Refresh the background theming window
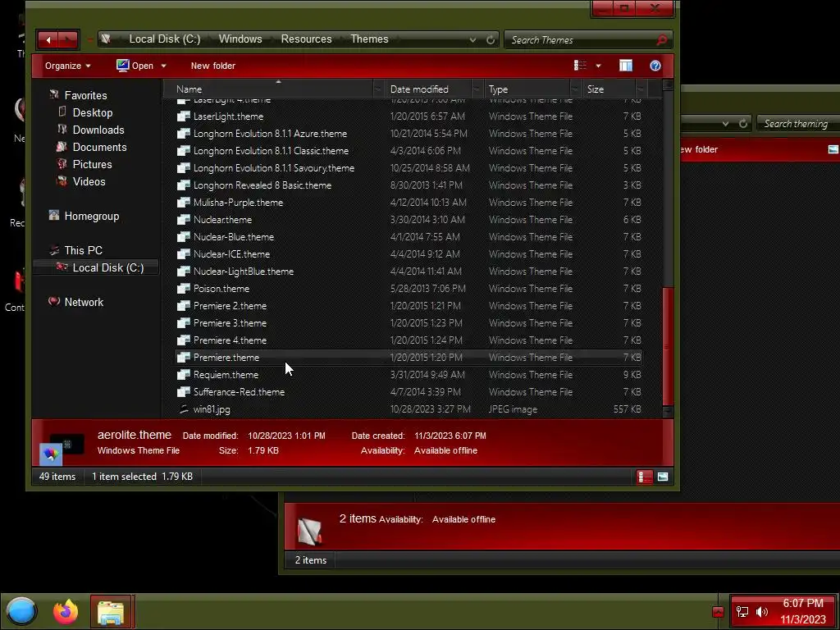This screenshot has width=840, height=630. pos(743,124)
